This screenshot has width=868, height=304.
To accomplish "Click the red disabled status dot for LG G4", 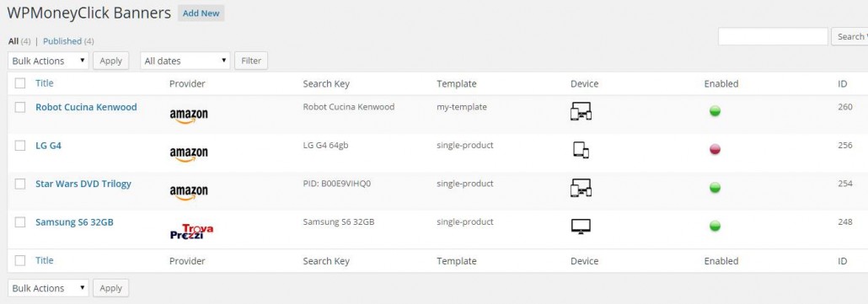I will [715, 149].
